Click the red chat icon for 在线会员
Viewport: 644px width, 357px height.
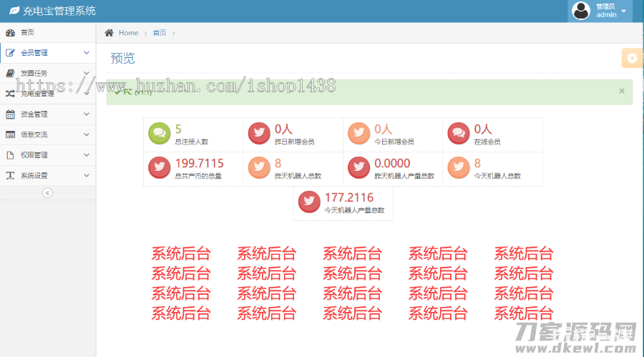(459, 133)
